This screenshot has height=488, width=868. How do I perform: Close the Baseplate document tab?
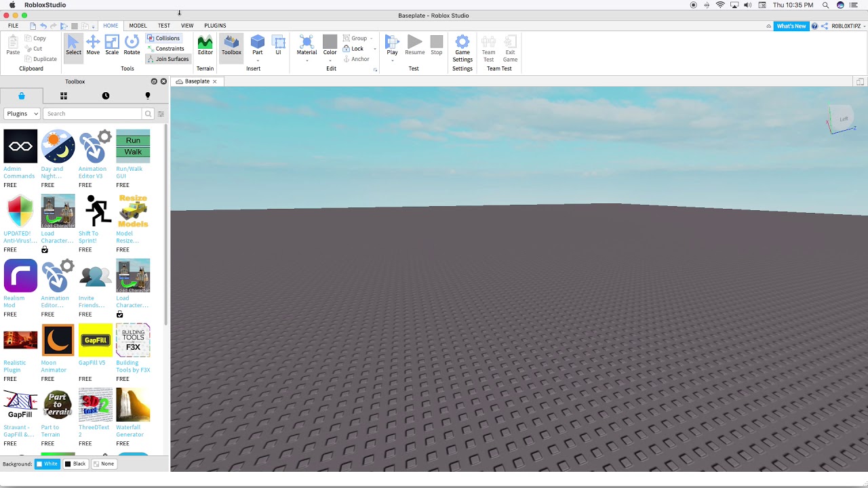point(215,81)
